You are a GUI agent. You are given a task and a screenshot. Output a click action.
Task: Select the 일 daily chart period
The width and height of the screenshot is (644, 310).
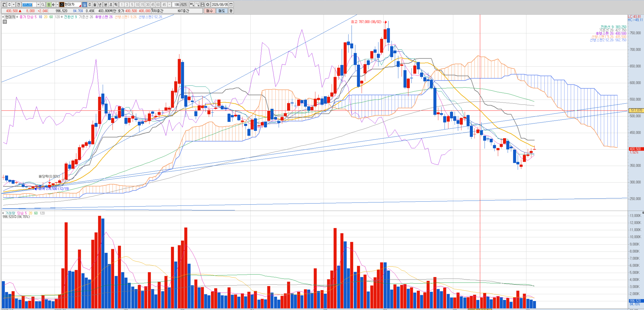(84, 5)
